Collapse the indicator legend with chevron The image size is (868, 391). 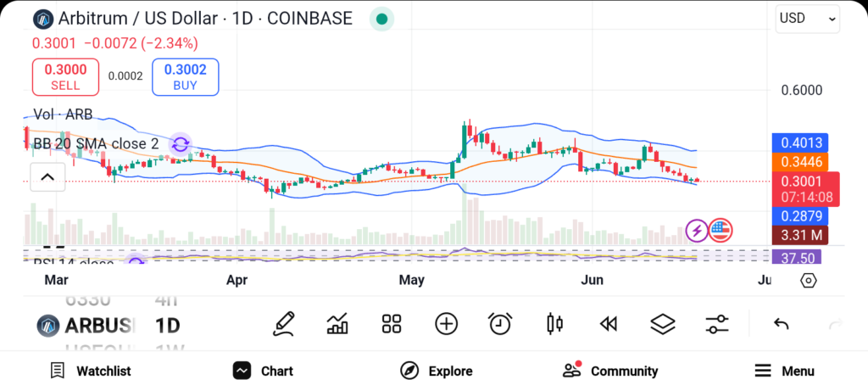pos(47,177)
